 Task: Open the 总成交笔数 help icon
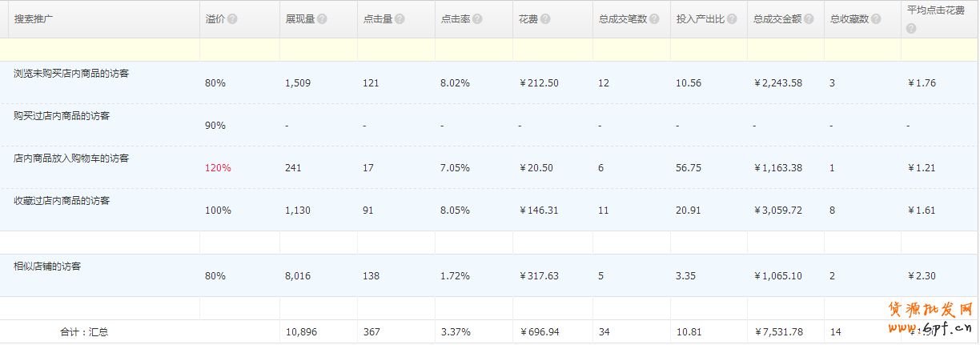pyautogui.click(x=654, y=19)
